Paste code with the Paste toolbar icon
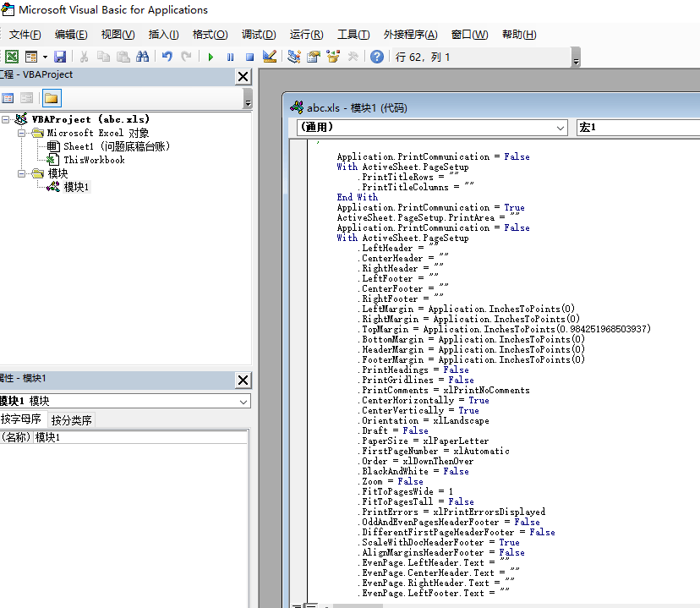The image size is (700, 608). click(123, 56)
